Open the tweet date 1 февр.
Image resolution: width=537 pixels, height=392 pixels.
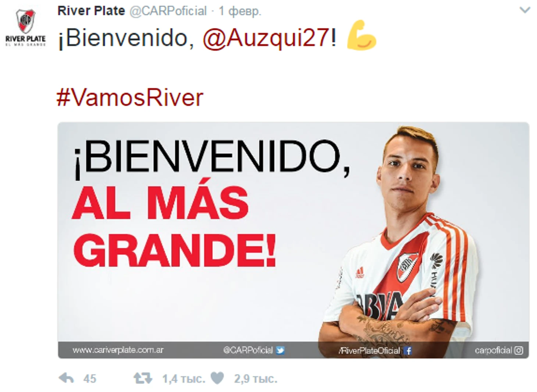coord(240,11)
